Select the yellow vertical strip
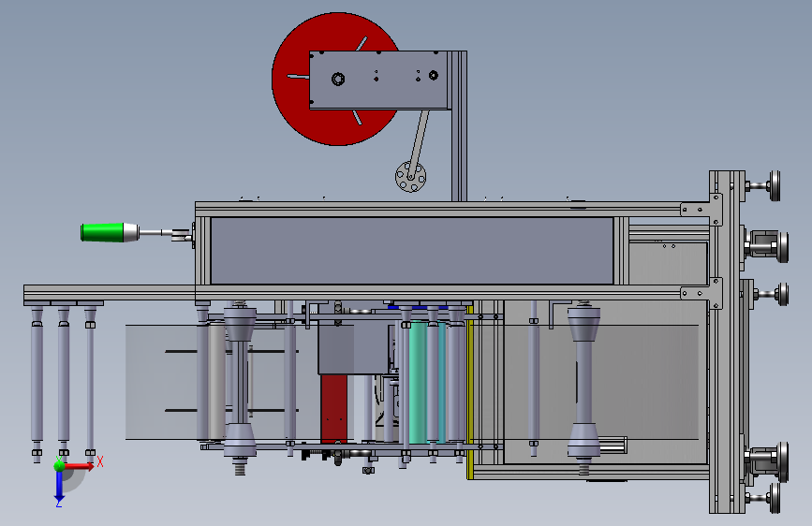812x526 pixels. (470, 392)
